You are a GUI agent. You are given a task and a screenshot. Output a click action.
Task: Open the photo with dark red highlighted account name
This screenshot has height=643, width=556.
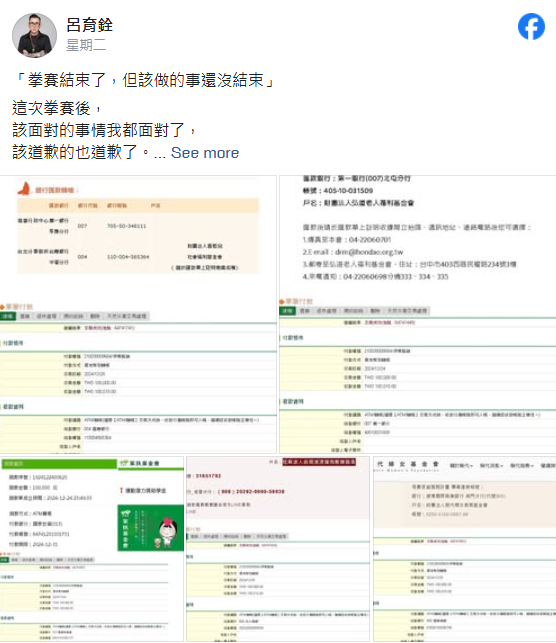278,549
